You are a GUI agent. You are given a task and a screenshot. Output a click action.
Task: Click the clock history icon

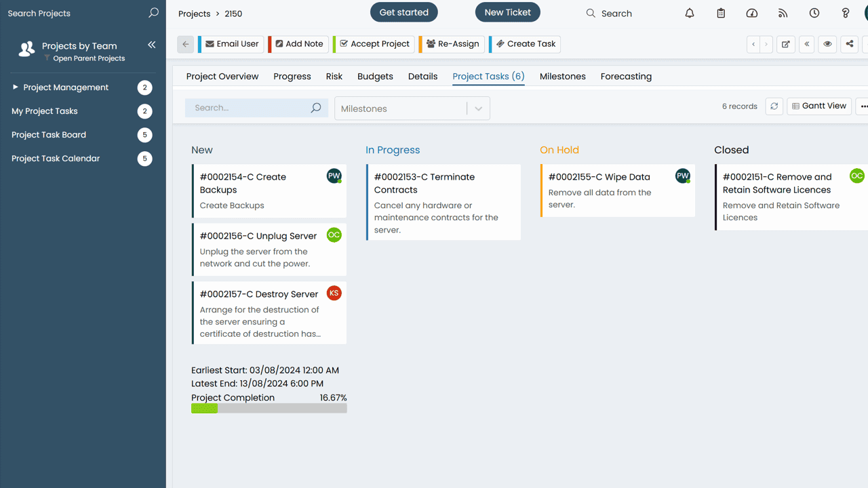point(814,13)
